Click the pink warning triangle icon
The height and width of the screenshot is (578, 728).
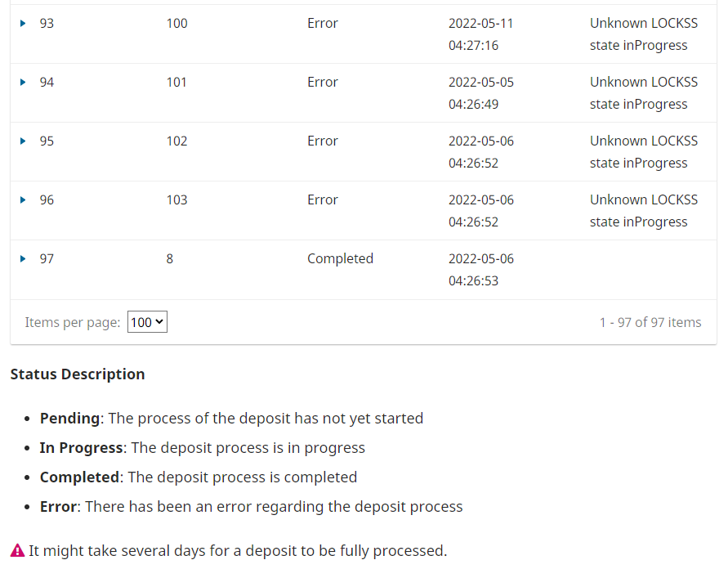(18, 550)
